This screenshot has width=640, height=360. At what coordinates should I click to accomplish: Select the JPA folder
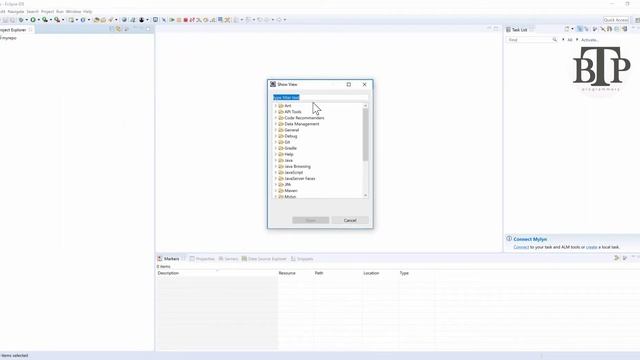pyautogui.click(x=284, y=185)
